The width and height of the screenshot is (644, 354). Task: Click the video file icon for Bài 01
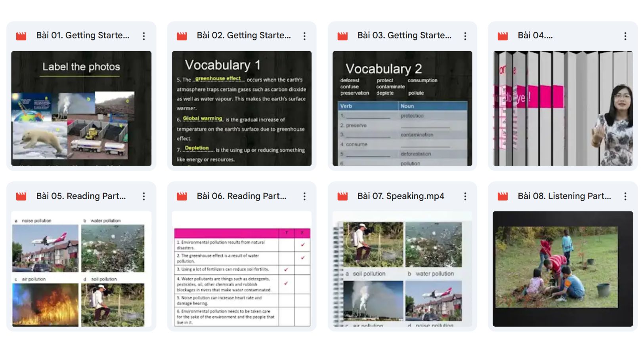coord(21,36)
